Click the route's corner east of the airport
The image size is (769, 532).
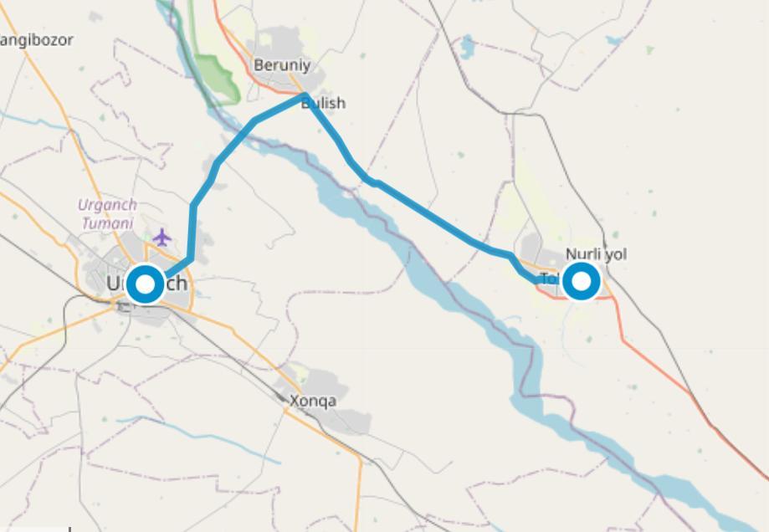[190, 258]
